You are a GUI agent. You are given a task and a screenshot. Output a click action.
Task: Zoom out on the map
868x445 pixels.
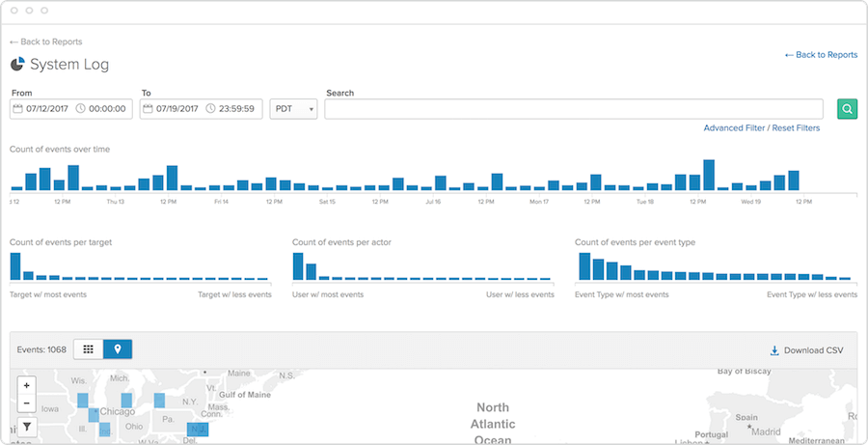(x=26, y=403)
